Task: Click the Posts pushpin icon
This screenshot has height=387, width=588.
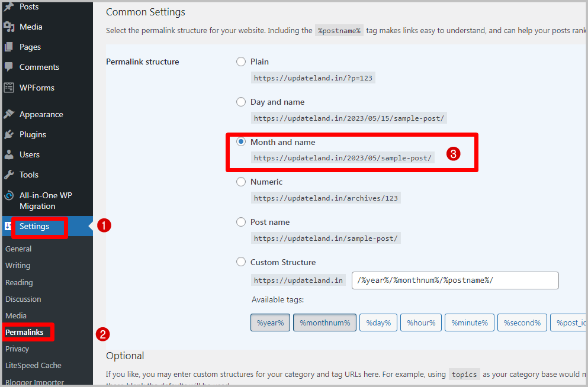Action: point(9,7)
